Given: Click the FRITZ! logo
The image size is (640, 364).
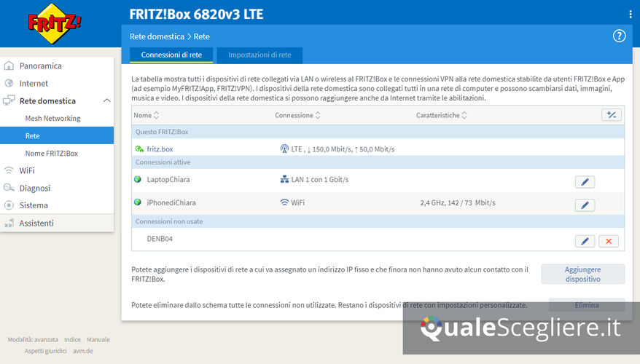Looking at the screenshot, I should (x=54, y=23).
